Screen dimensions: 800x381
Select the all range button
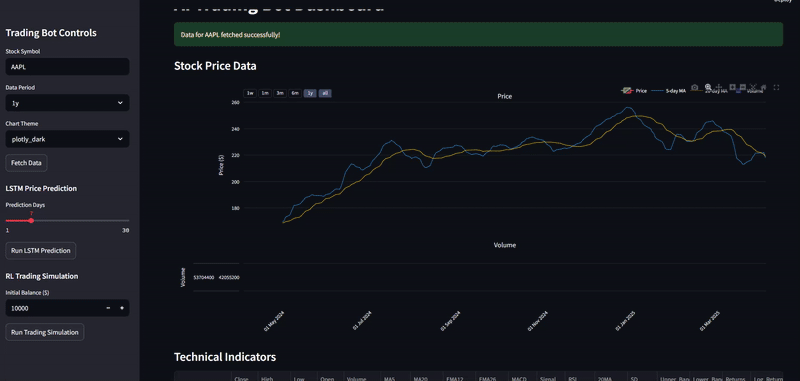[325, 93]
